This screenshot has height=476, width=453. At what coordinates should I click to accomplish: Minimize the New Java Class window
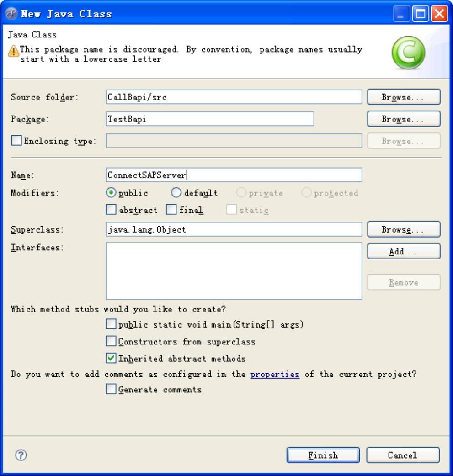(x=402, y=14)
